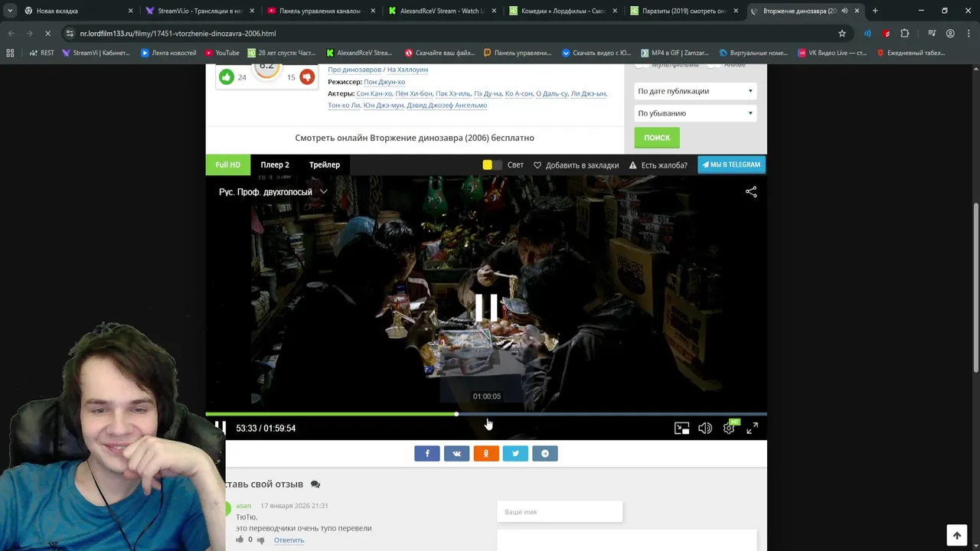Switch the player to fullscreen mode
The height and width of the screenshot is (551, 980).
pyautogui.click(x=753, y=429)
